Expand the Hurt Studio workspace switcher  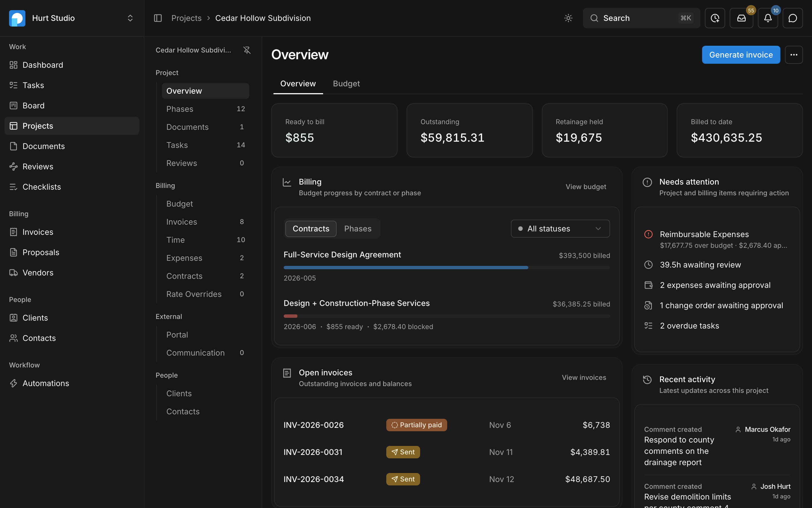[x=130, y=18]
